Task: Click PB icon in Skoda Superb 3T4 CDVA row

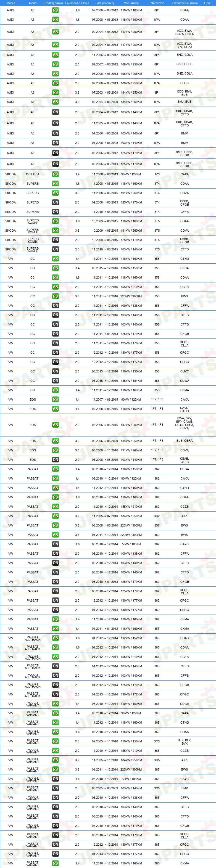Action: pyautogui.click(x=55, y=193)
